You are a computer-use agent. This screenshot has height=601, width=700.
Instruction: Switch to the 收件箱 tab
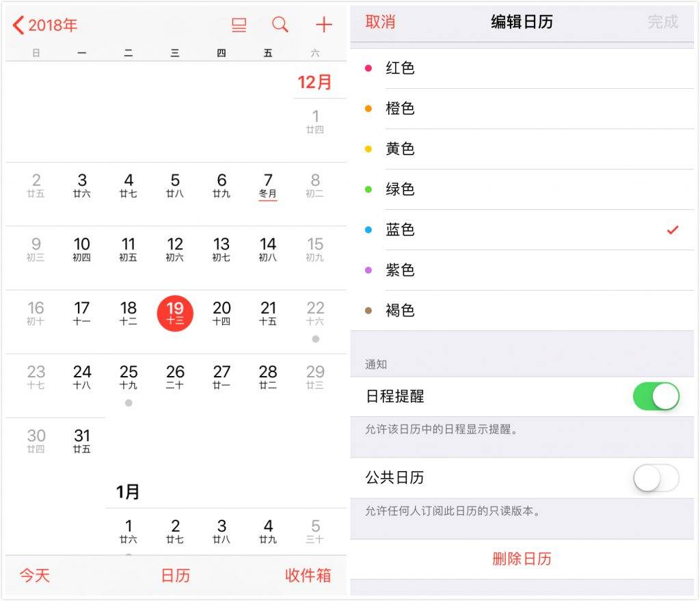pos(308,576)
